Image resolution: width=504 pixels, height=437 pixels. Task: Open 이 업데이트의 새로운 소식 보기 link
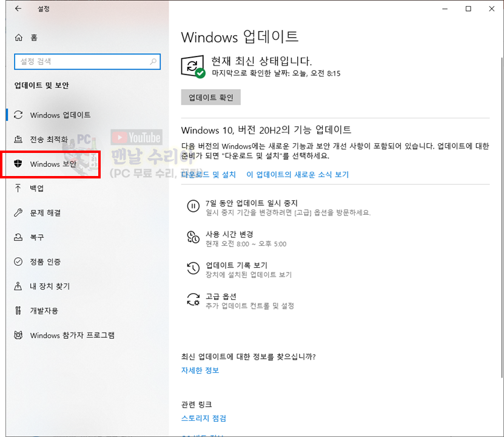coord(298,174)
